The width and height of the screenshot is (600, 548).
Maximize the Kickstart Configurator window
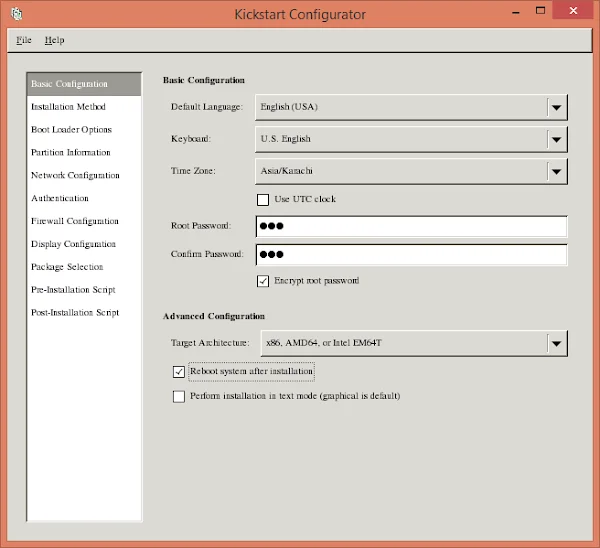[x=540, y=11]
